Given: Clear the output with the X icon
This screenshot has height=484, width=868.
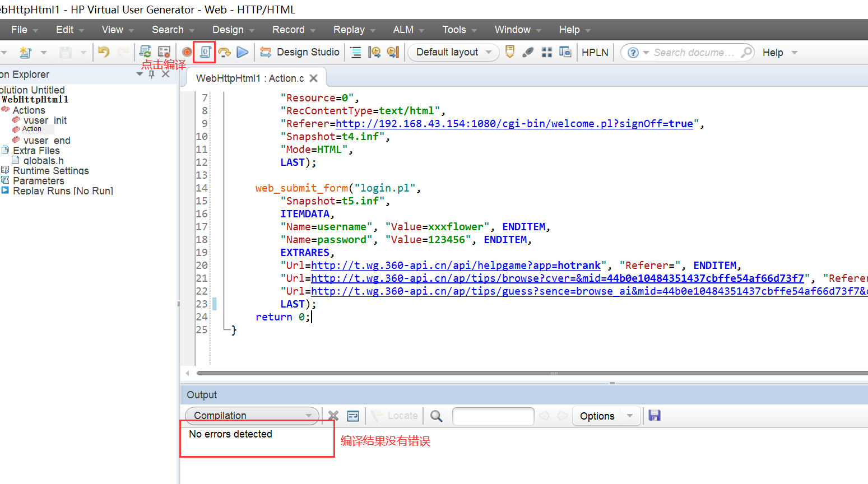Looking at the screenshot, I should tap(333, 416).
